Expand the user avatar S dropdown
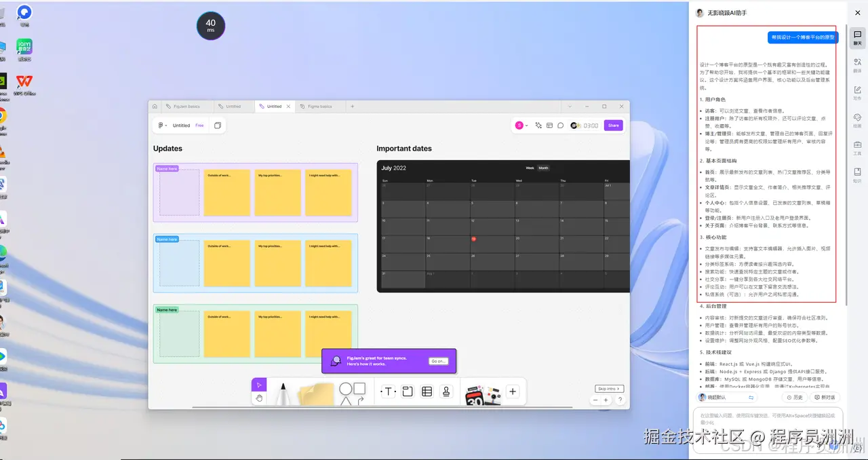 tap(521, 126)
